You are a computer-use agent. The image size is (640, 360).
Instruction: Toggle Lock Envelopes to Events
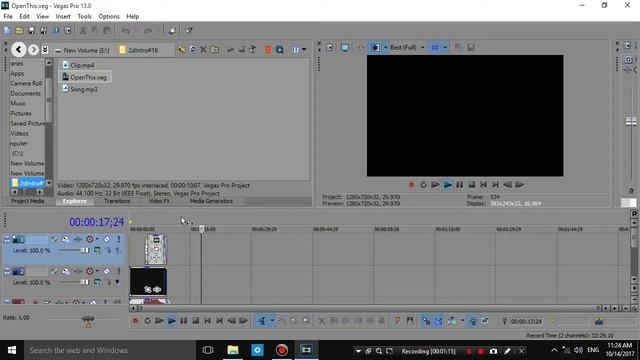[473, 321]
